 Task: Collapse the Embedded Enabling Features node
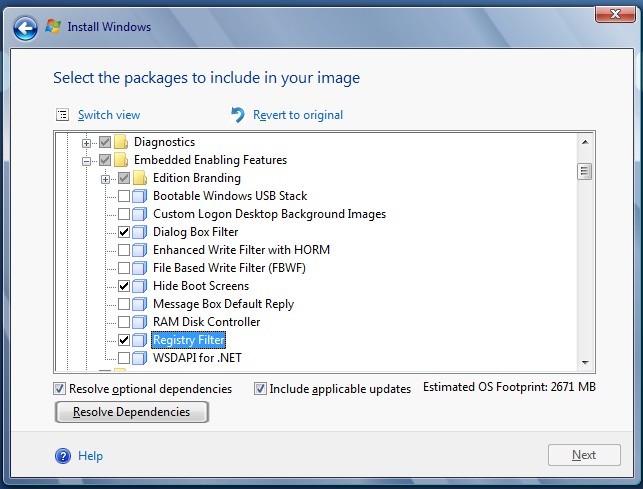[x=86, y=161]
